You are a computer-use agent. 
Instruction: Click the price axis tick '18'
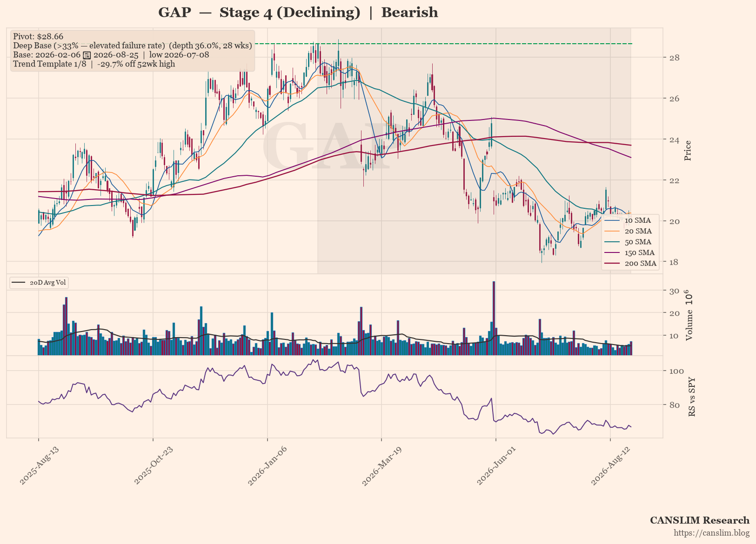pyautogui.click(x=673, y=262)
